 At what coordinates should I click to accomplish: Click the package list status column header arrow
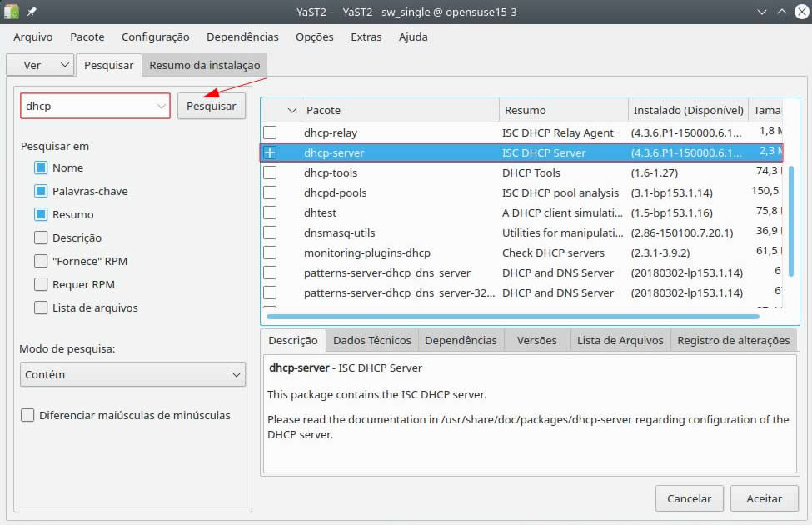[x=291, y=110]
